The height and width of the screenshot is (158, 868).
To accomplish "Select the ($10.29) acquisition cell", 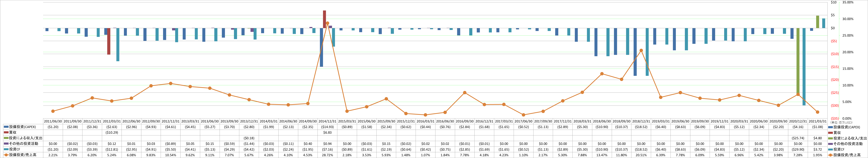I will point(112,133).
